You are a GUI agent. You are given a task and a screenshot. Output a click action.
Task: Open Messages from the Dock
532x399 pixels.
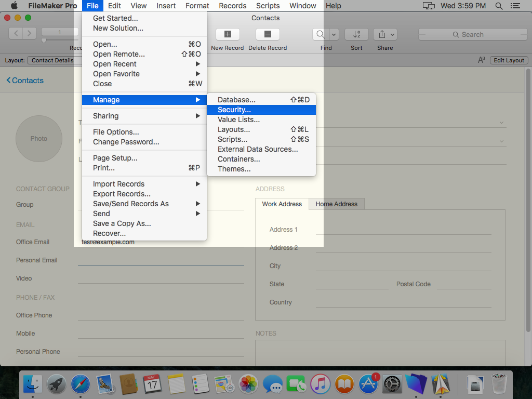point(272,384)
